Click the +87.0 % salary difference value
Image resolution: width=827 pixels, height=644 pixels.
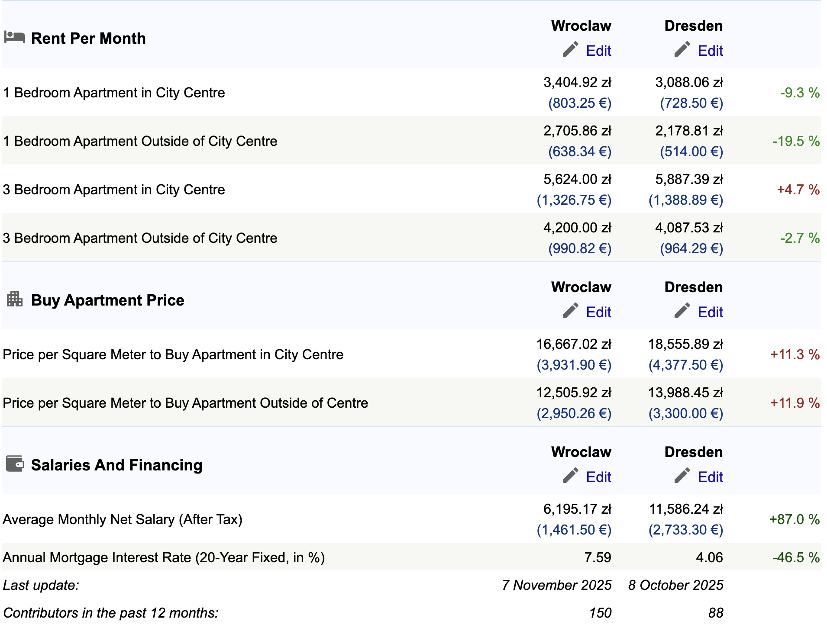(x=794, y=519)
